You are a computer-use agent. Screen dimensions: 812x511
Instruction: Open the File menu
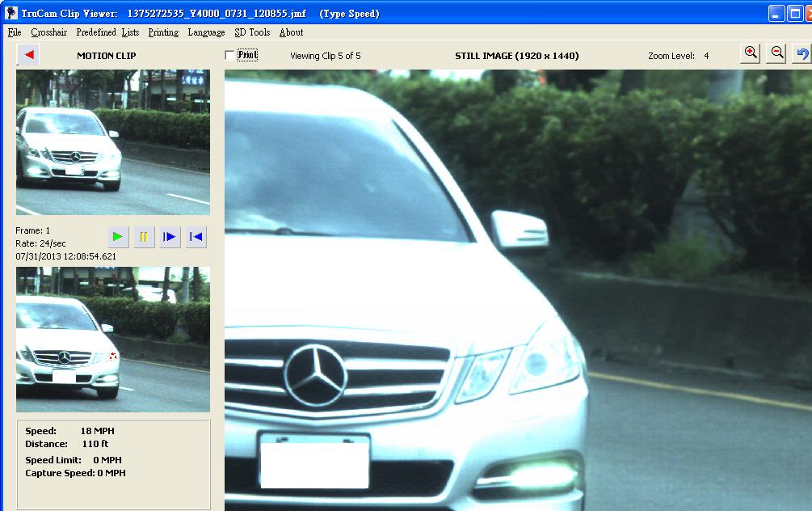(15, 32)
